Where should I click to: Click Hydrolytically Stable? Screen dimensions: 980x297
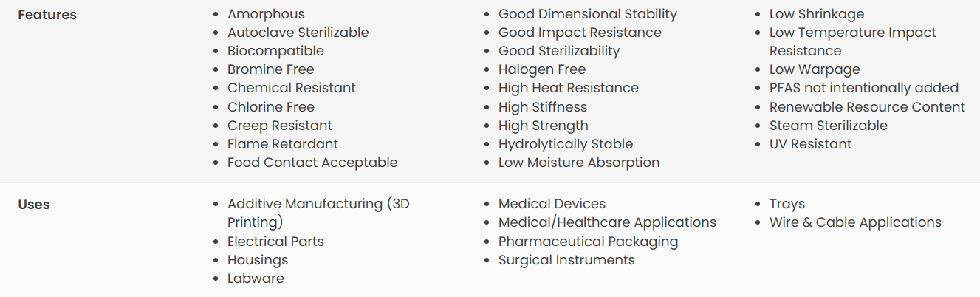coord(566,144)
